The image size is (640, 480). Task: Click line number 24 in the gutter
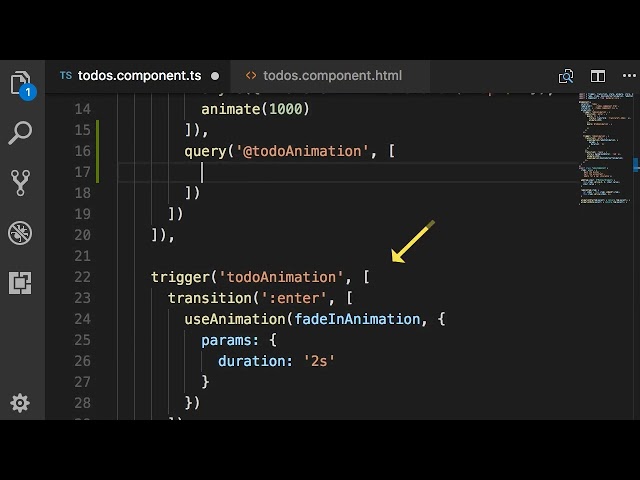click(82, 319)
